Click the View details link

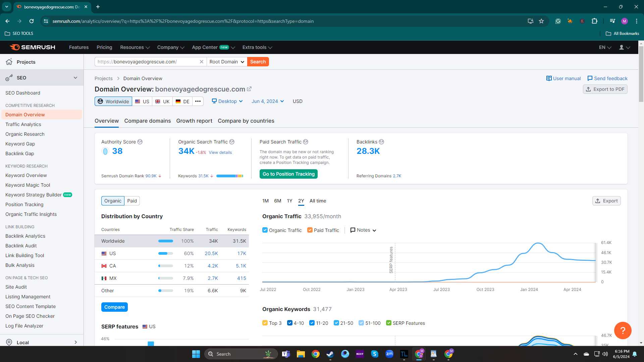pos(220,153)
